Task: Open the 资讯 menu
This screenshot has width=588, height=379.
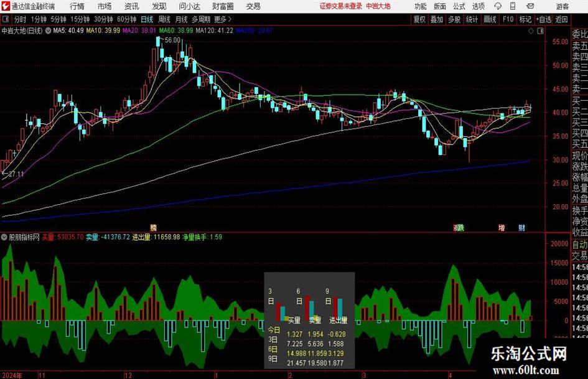Action: (132, 6)
